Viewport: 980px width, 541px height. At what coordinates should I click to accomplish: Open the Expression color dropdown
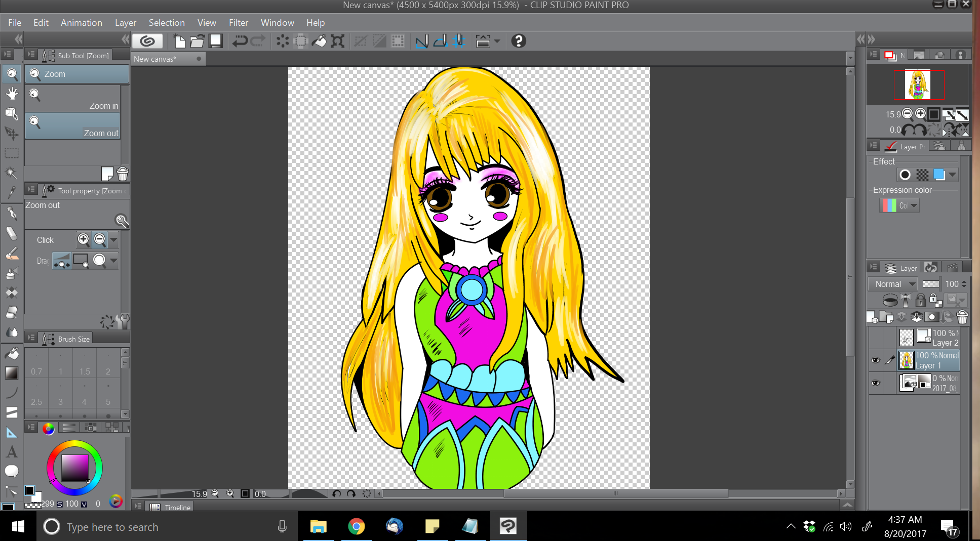(899, 205)
